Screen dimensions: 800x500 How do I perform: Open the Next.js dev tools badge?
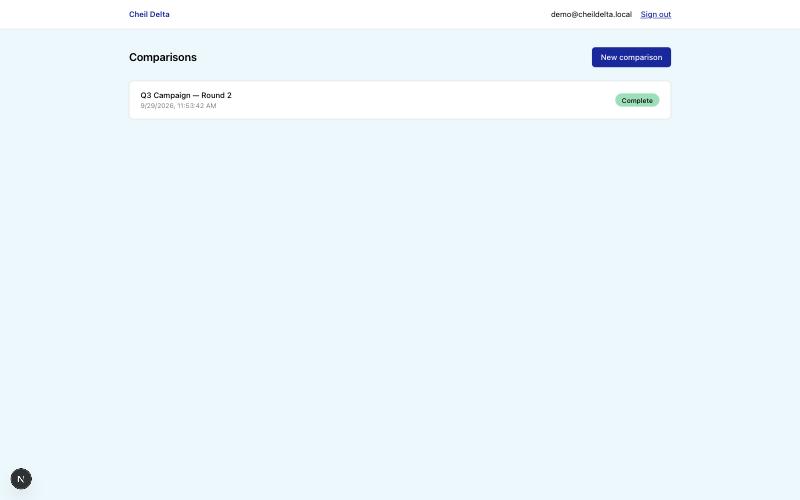click(x=21, y=479)
